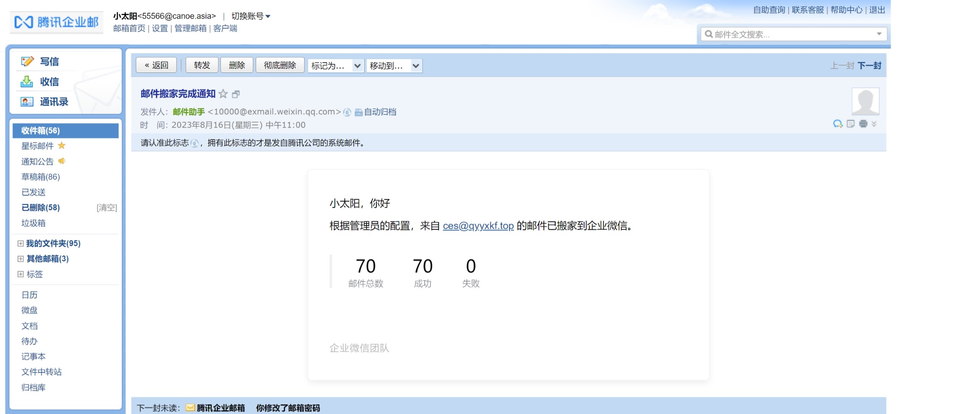Click the Tencent 腾讯企业邮 logo
Image resolution: width=980 pixels, height=414 pixels.
(56, 22)
